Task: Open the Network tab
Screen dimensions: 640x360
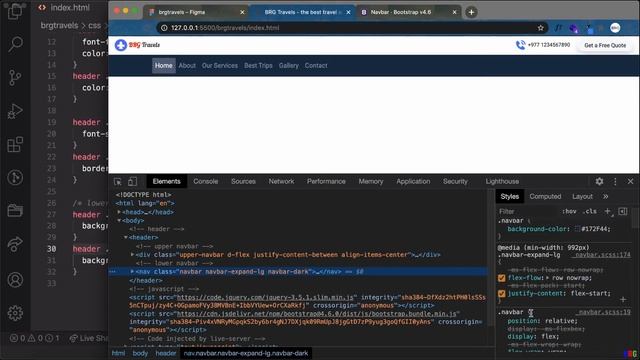Action: (x=281, y=181)
